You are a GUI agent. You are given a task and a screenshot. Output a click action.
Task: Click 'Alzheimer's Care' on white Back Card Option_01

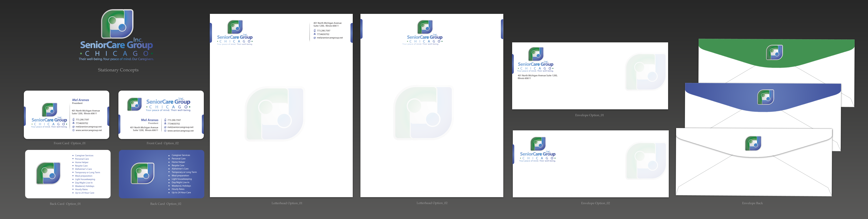pyautogui.click(x=83, y=169)
